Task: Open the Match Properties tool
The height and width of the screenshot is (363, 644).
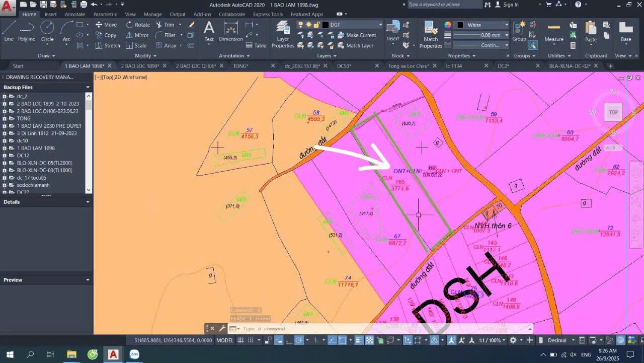Action: tap(431, 34)
